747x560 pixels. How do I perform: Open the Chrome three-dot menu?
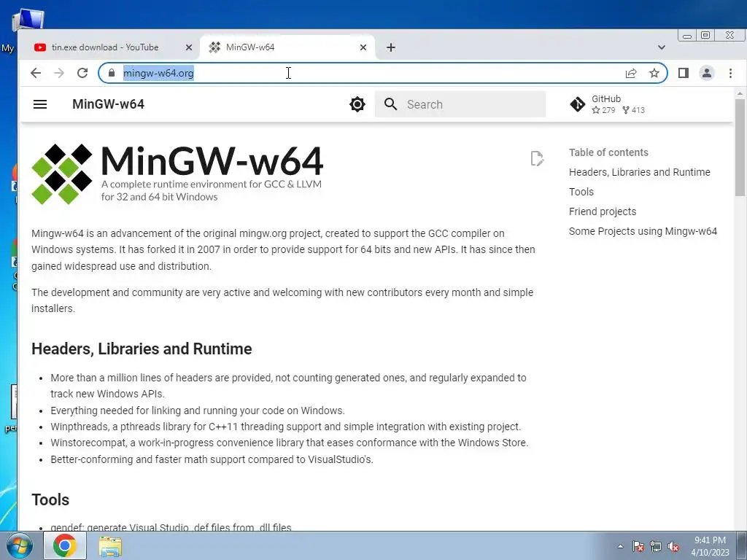click(730, 73)
